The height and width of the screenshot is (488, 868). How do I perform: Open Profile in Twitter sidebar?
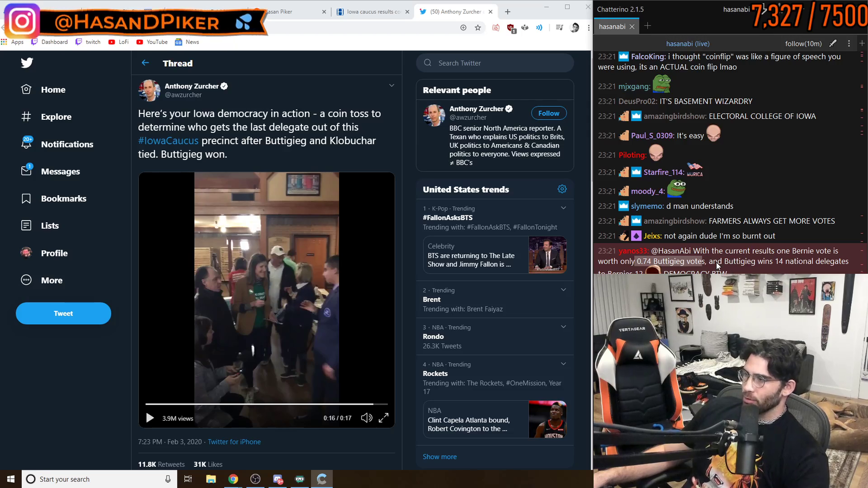44,253
